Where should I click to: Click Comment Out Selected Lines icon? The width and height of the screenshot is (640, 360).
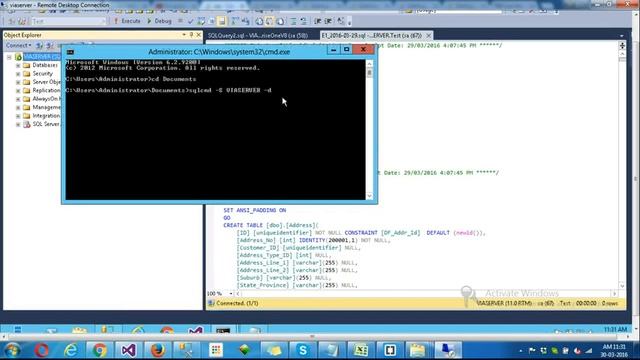click(x=292, y=21)
